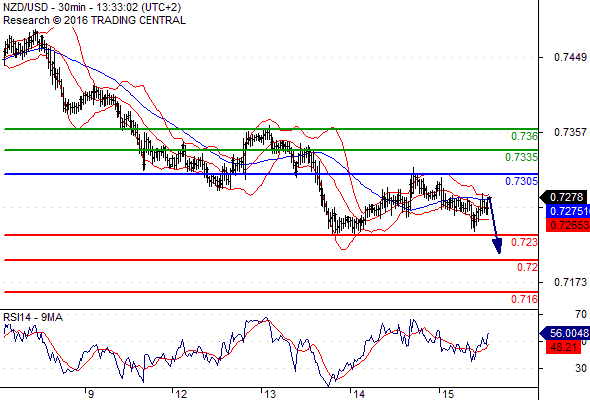Click the red 0.72 support label
Viewport: 590px width, 400px height.
click(528, 267)
